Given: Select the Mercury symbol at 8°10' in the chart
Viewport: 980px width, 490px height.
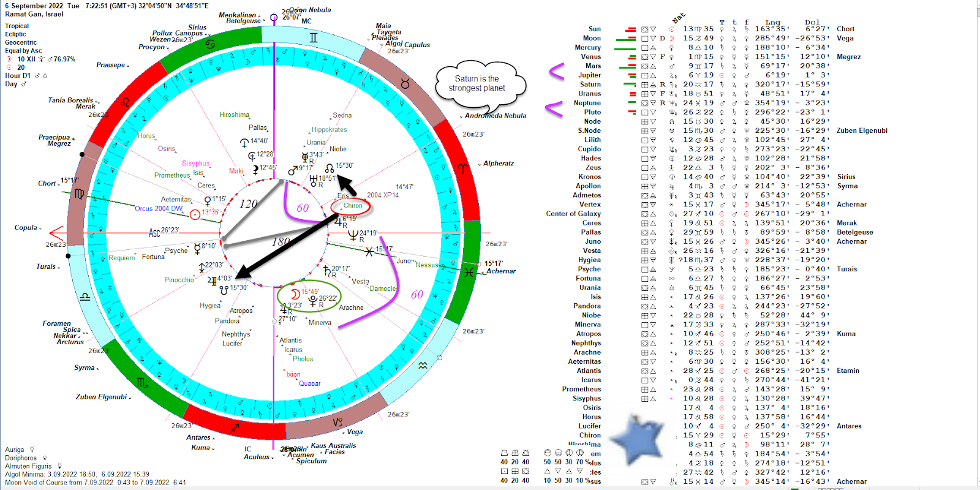Looking at the screenshot, I should [197, 248].
